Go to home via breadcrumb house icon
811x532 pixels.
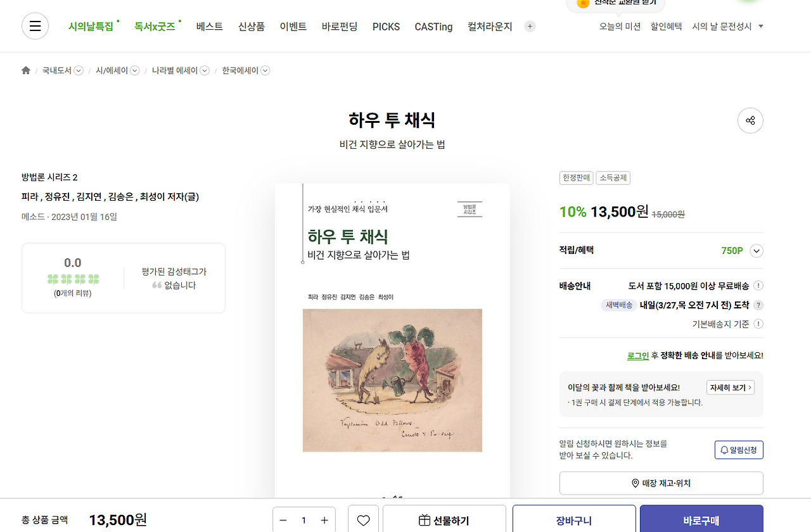pos(26,70)
